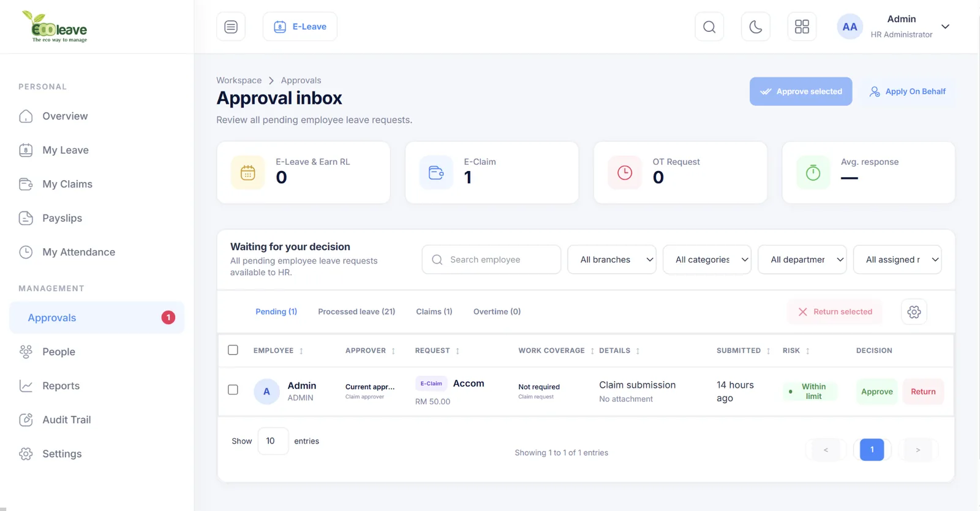Image resolution: width=980 pixels, height=511 pixels.
Task: Click the E-Leave & Earn RL calendar icon
Action: (248, 173)
